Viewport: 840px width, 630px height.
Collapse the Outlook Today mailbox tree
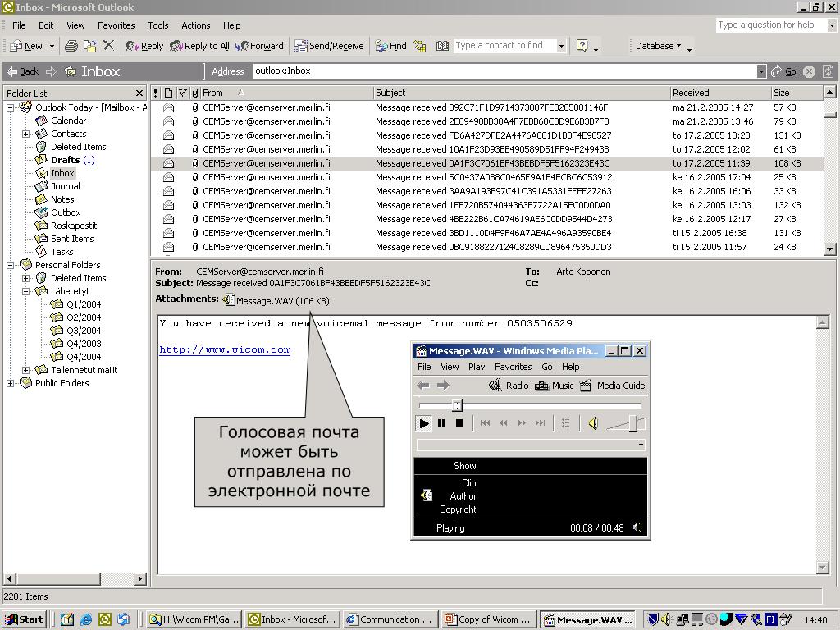10,107
